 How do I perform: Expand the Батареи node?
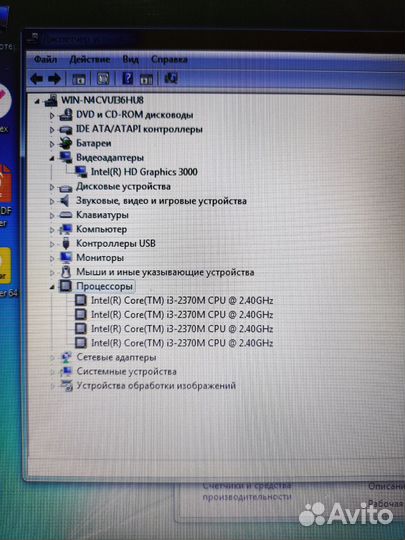click(x=52, y=144)
